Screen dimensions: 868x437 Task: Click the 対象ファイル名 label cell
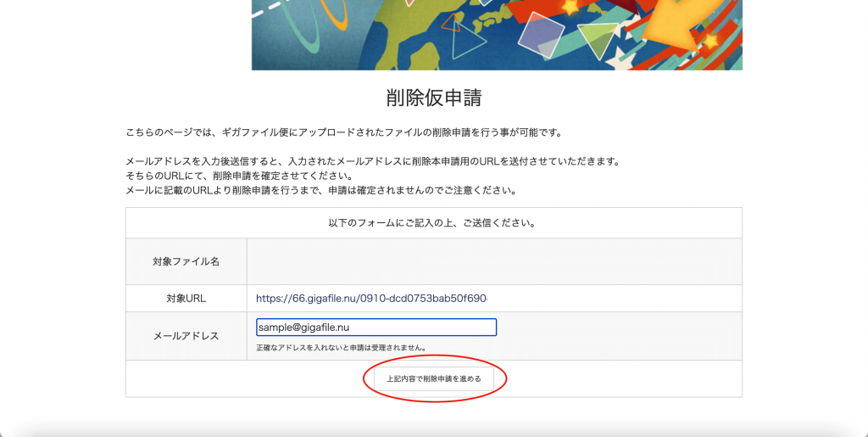pos(186,261)
